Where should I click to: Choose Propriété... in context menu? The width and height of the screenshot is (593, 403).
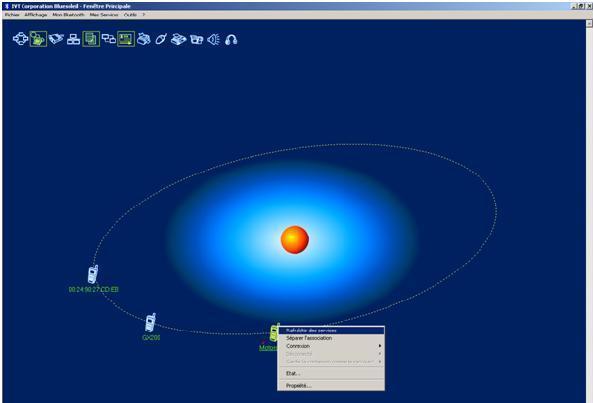click(x=331, y=386)
